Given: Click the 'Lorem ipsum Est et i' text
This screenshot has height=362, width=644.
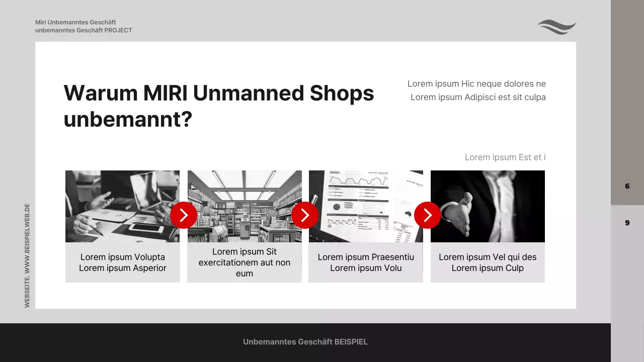Looking at the screenshot, I should [x=505, y=157].
